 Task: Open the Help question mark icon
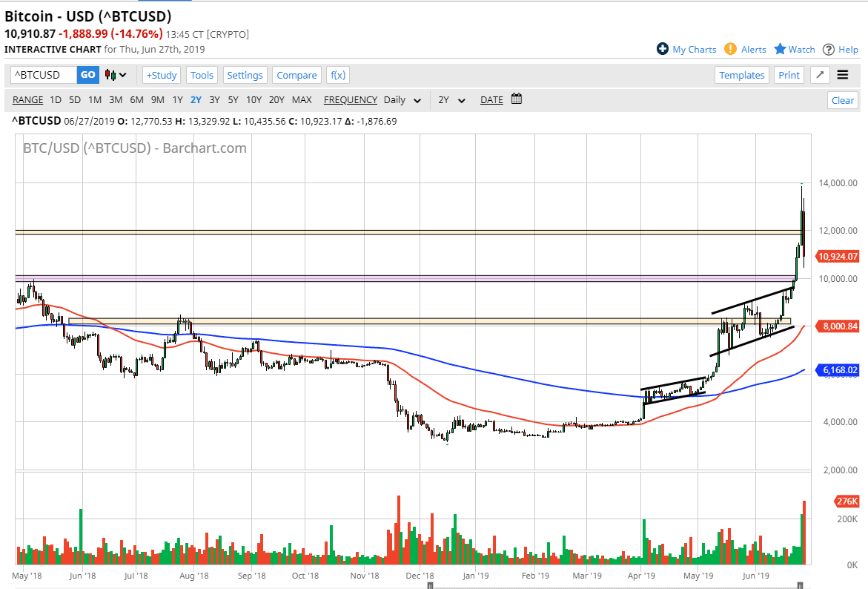coord(828,49)
